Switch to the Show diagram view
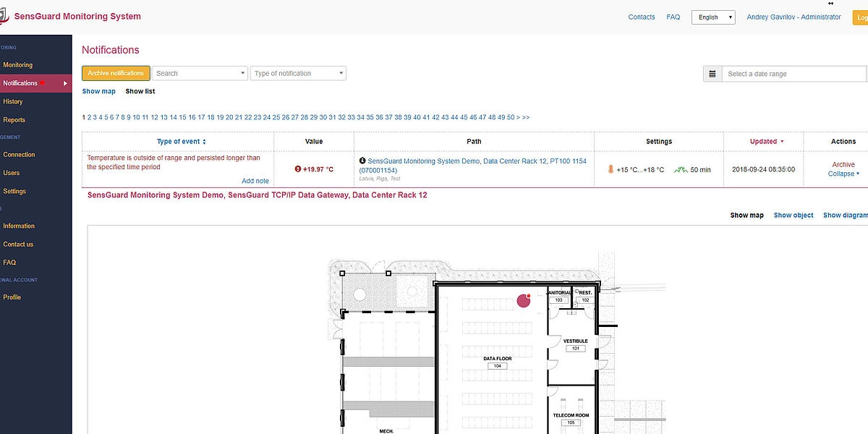 [x=845, y=216]
